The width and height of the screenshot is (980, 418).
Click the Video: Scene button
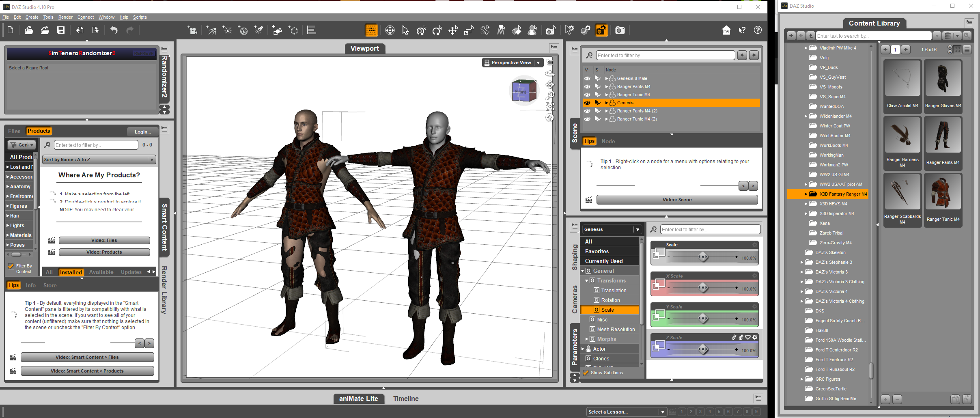tap(677, 200)
